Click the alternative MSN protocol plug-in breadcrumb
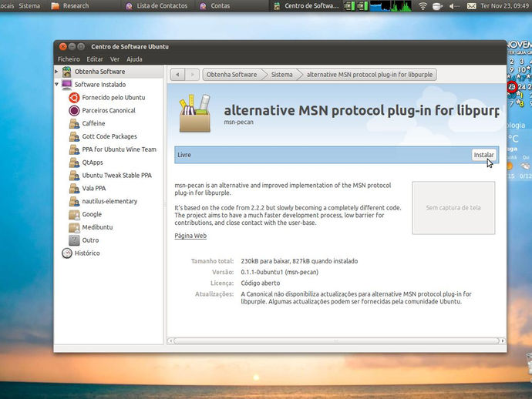532x399 pixels. point(369,75)
